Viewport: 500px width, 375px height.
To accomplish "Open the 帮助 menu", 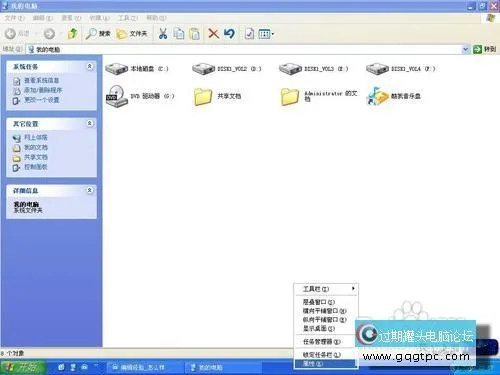I will click(x=156, y=18).
